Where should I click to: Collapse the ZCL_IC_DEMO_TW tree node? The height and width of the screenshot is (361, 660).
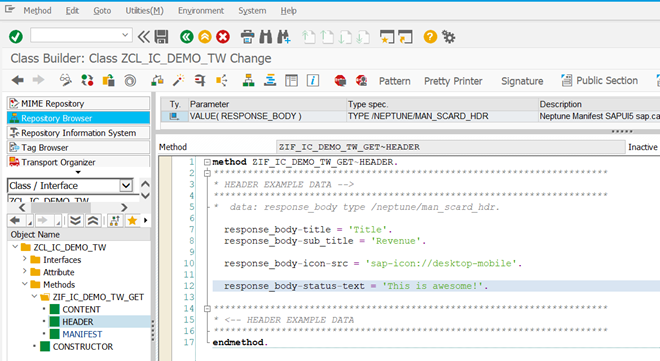pyautogui.click(x=15, y=247)
